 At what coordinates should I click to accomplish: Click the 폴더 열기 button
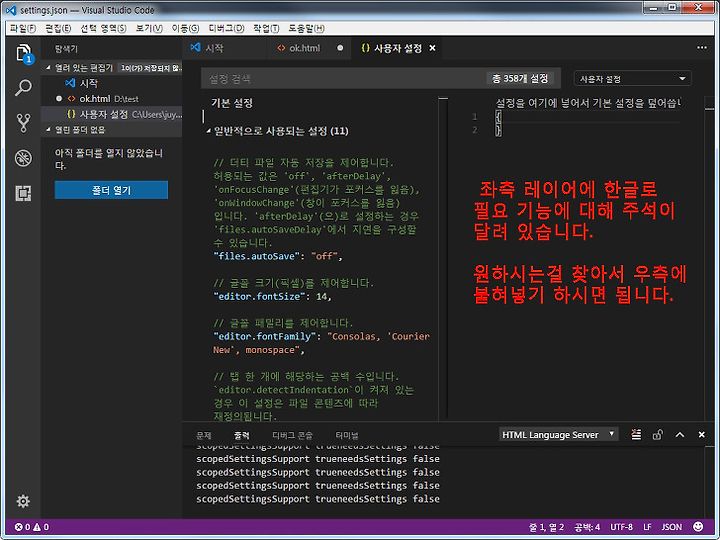click(111, 190)
